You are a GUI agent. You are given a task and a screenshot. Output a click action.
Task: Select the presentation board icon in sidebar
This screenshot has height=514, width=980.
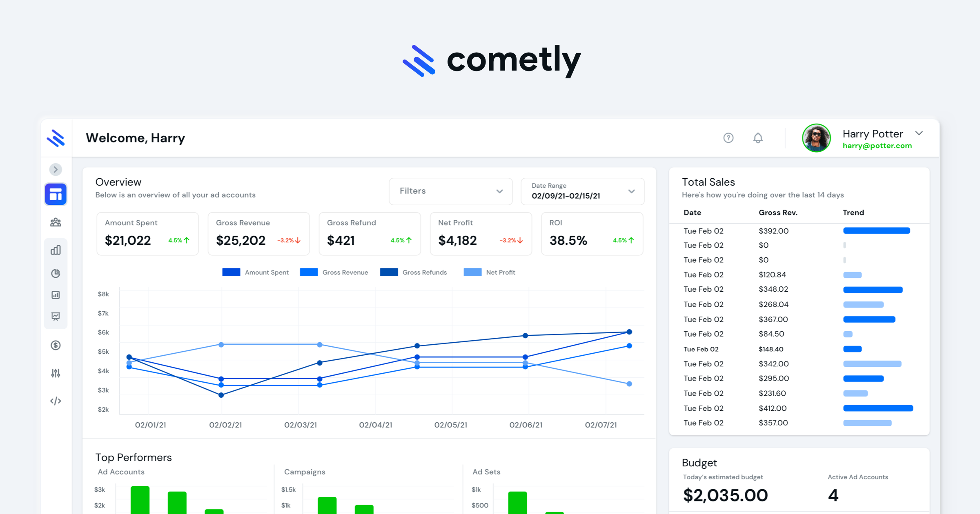click(x=56, y=317)
